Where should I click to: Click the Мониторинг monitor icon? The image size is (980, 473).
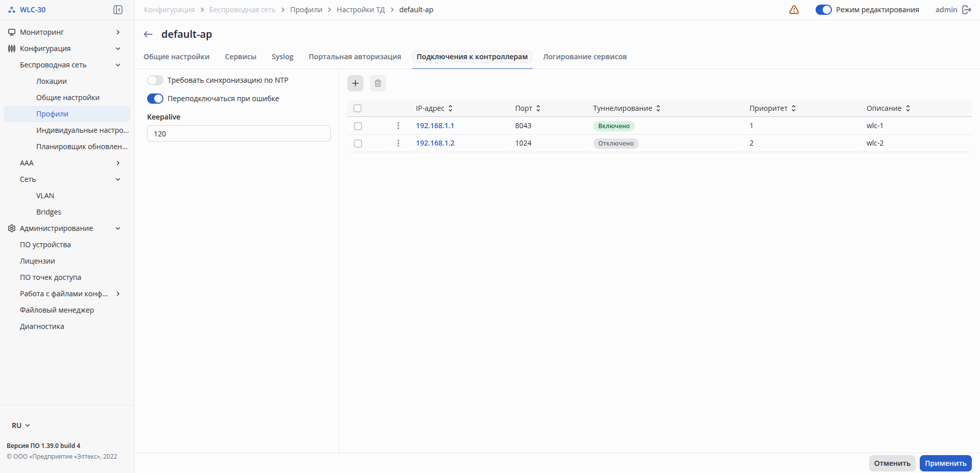[12, 32]
